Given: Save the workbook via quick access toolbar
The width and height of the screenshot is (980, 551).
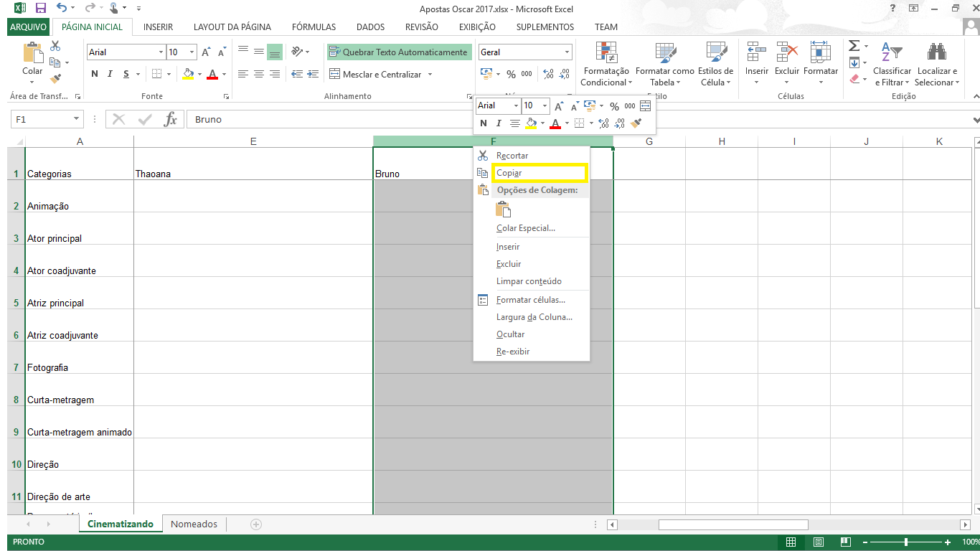Looking at the screenshot, I should point(40,9).
